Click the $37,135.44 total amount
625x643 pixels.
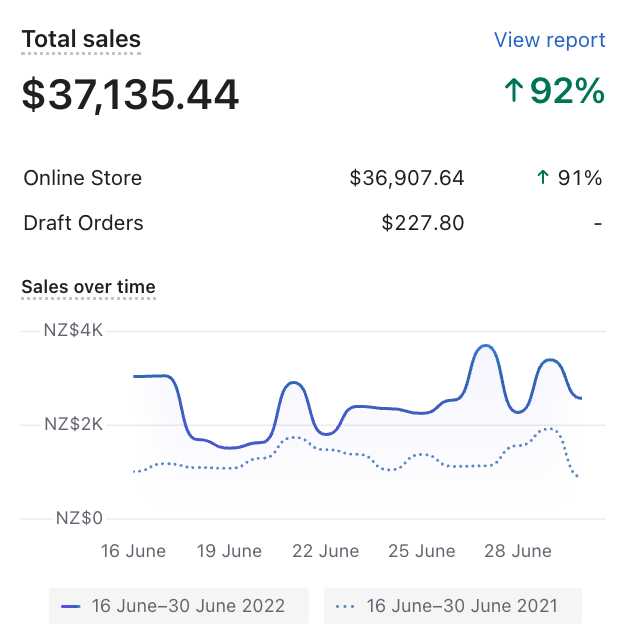click(x=131, y=95)
